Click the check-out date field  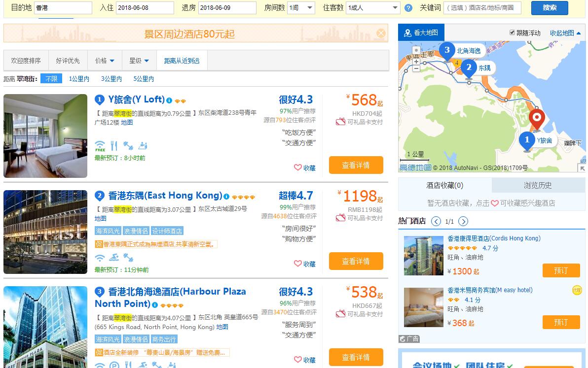[227, 8]
